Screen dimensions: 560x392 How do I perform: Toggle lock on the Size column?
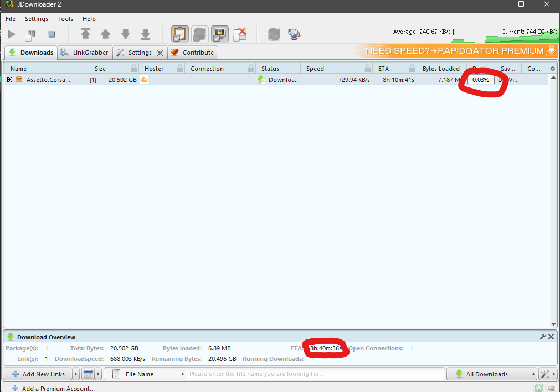[x=134, y=68]
